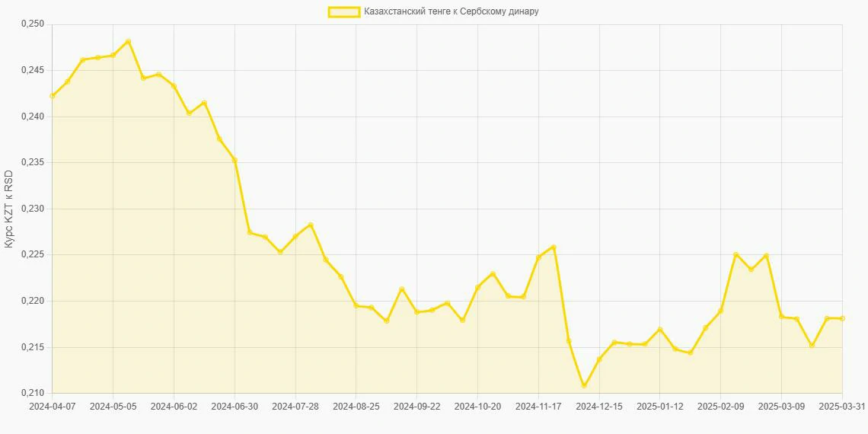The height and width of the screenshot is (434, 868).
Task: Click the data point on 2024-10-20
Action: click(x=477, y=287)
